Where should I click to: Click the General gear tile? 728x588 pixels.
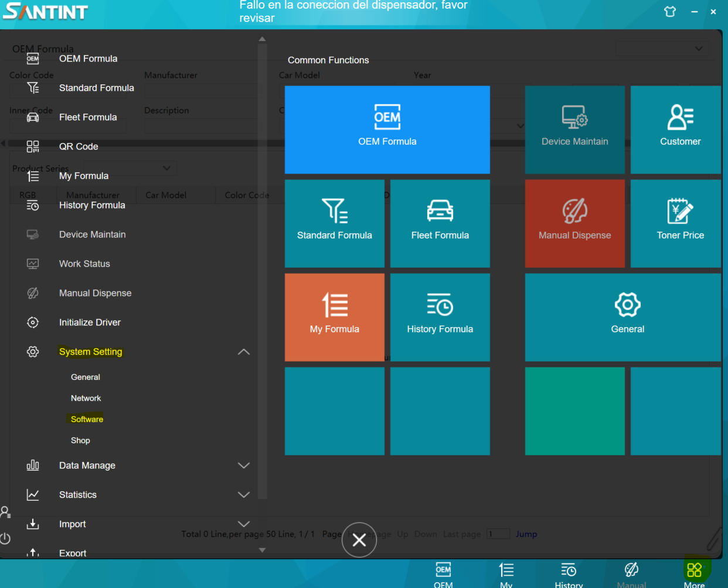point(627,317)
